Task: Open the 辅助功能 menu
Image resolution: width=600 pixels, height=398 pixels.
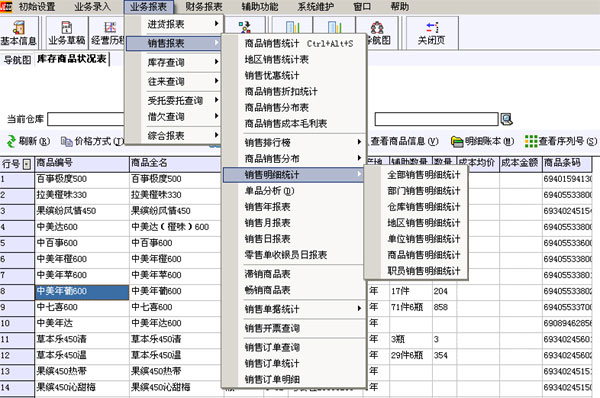Action: point(260,7)
